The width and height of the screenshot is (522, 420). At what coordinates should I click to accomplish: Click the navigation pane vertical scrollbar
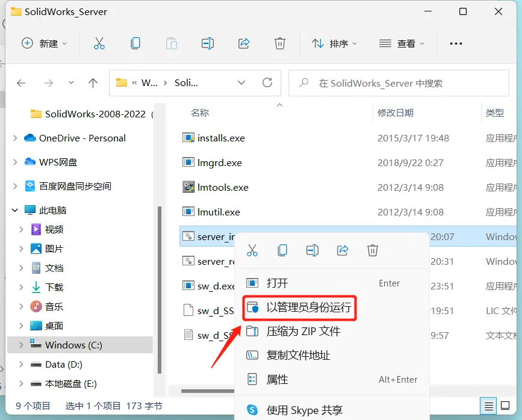coord(160,289)
